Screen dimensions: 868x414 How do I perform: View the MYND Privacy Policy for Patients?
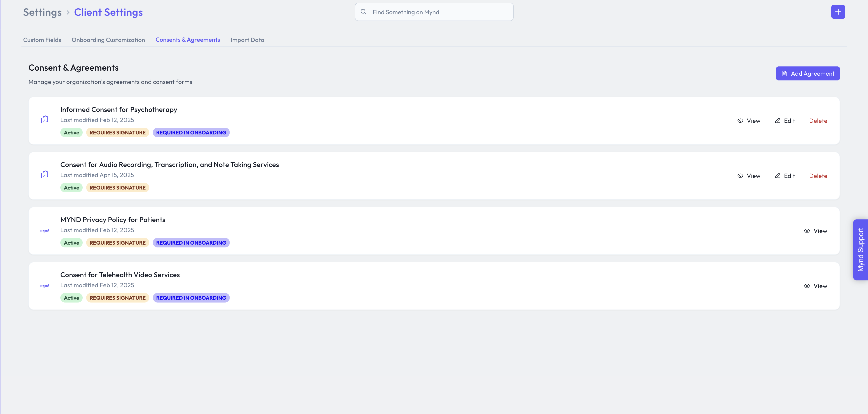816,231
